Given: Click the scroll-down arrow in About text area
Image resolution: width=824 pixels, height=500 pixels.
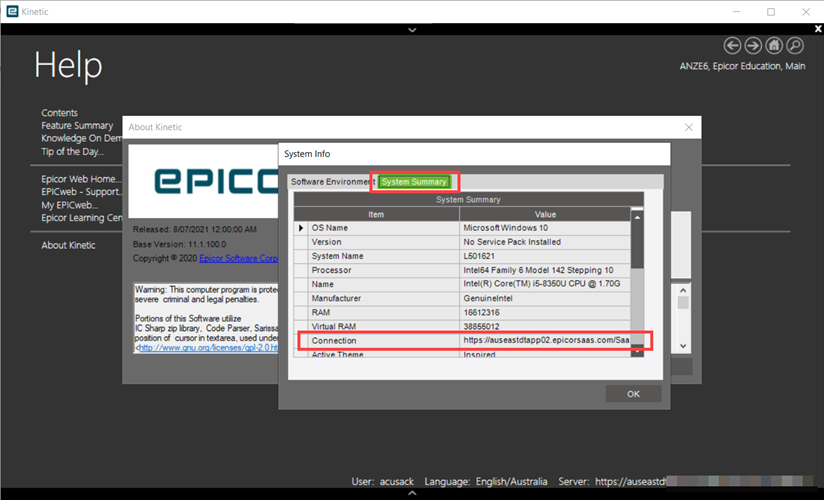Looking at the screenshot, I should coord(684,345).
